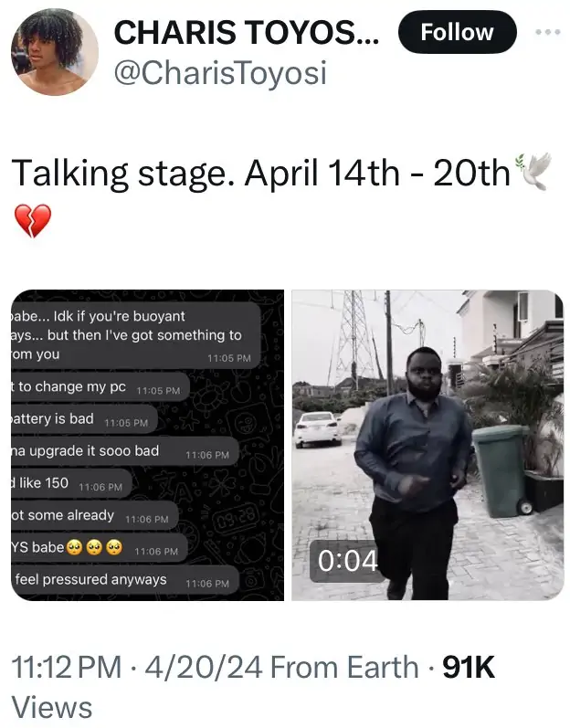570x728 pixels.
Task: Click the 'From Earth' location label
Action: [x=344, y=667]
